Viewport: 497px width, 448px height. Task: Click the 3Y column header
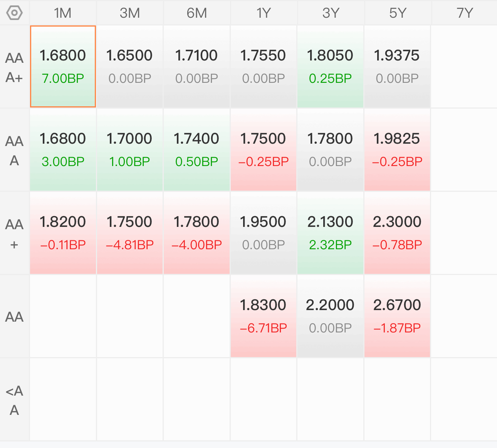(x=331, y=13)
